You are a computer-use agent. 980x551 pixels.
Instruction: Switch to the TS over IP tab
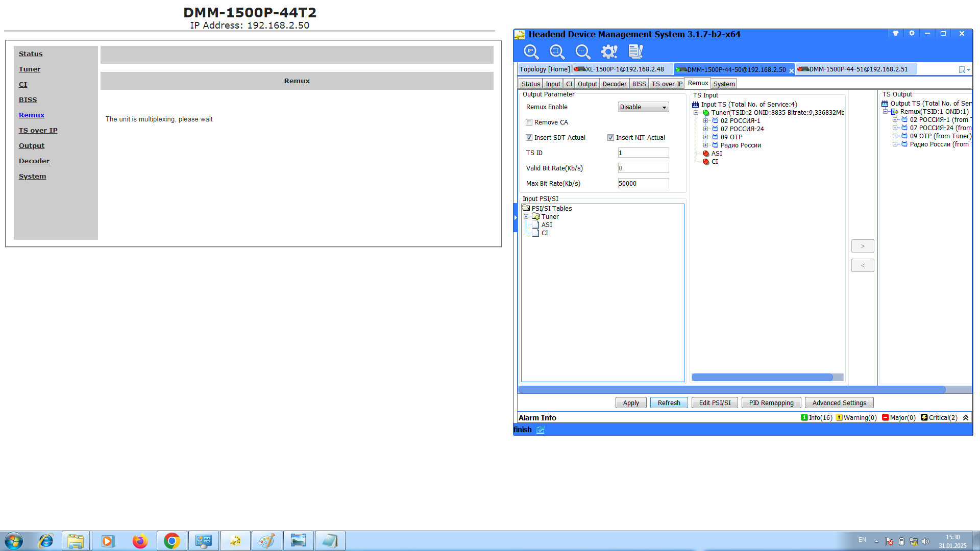[x=667, y=84]
